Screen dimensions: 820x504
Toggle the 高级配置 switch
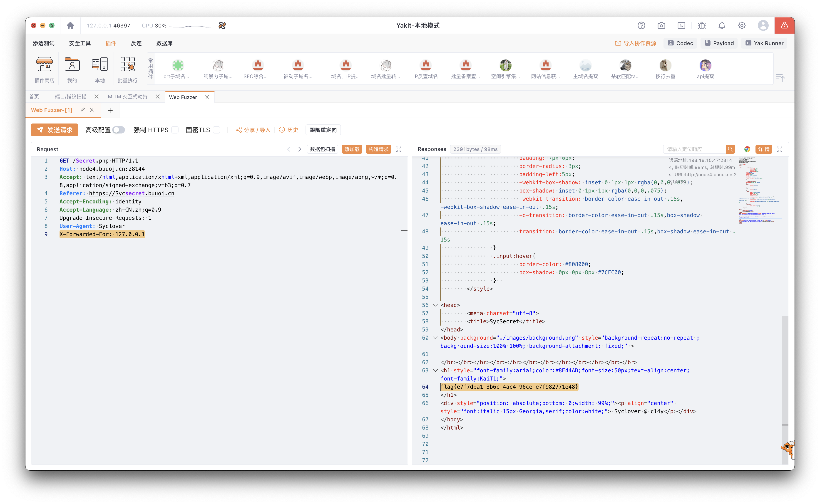point(118,130)
